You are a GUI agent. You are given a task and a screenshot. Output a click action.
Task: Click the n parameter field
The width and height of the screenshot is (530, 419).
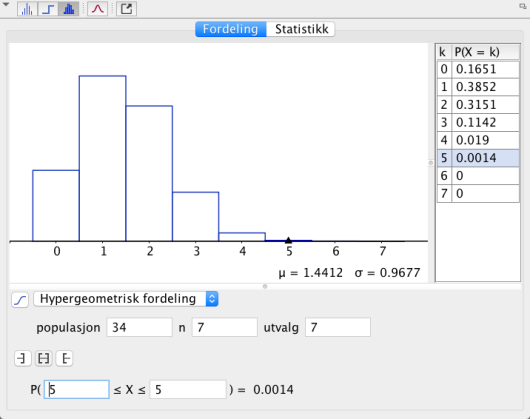(224, 327)
